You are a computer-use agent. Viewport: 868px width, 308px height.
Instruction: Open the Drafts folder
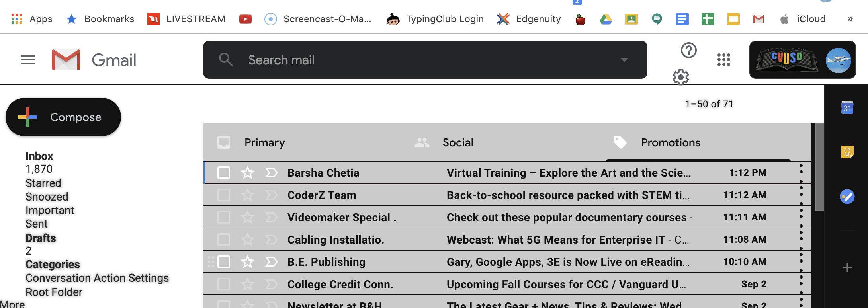(41, 238)
